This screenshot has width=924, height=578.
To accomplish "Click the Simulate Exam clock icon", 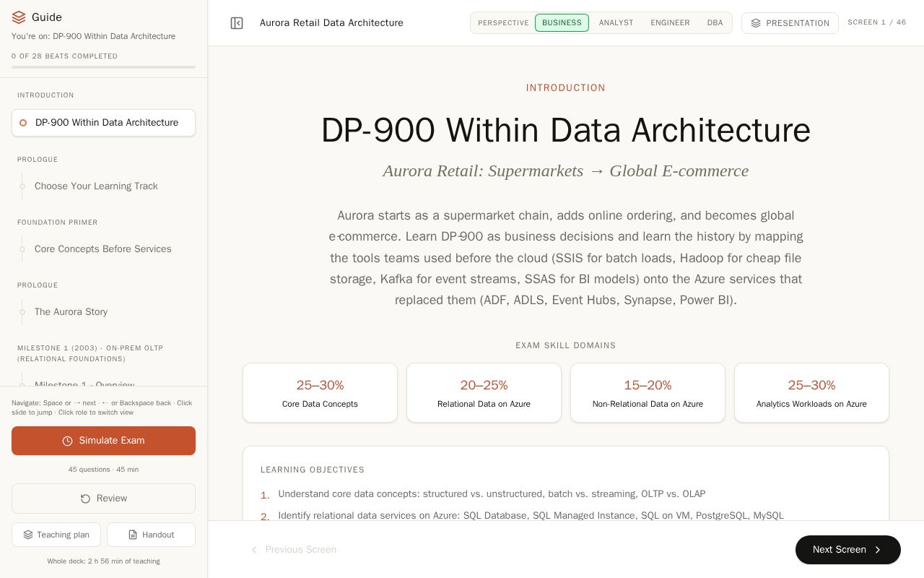I will tap(68, 441).
